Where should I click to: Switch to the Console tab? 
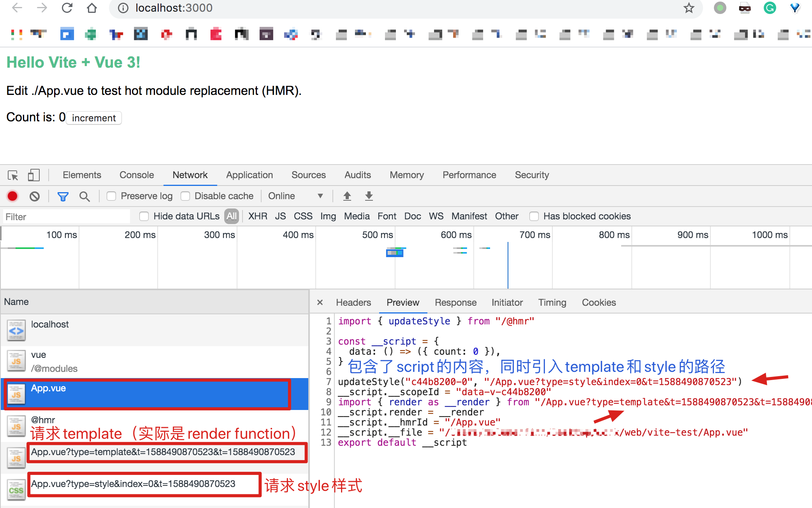(137, 175)
